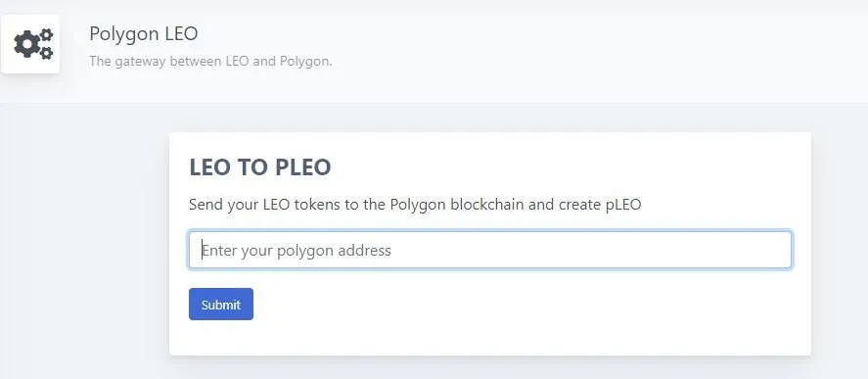Viewport: 868px width, 379px height.
Task: Click the Enter your polygon address placeholder
Action: coord(297,251)
